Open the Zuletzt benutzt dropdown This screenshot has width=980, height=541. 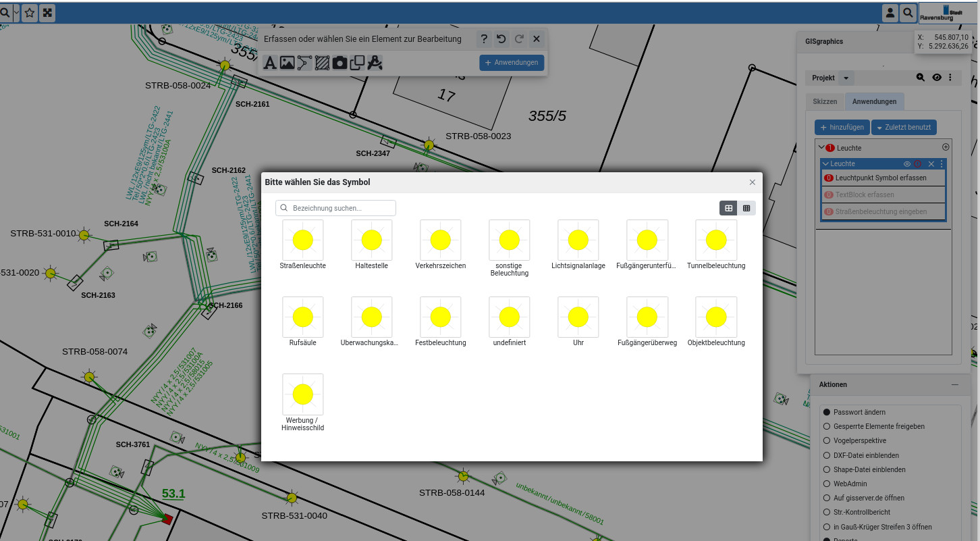pos(903,127)
